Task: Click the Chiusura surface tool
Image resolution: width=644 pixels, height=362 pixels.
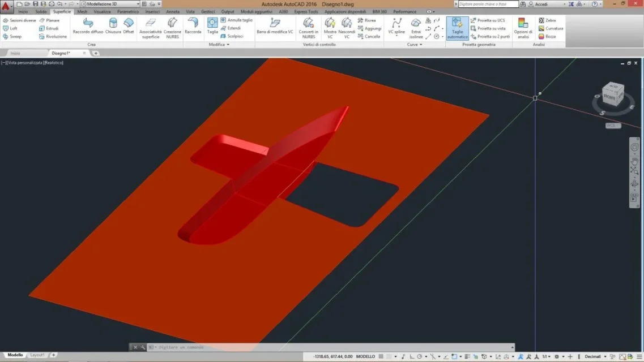Action: click(x=113, y=26)
